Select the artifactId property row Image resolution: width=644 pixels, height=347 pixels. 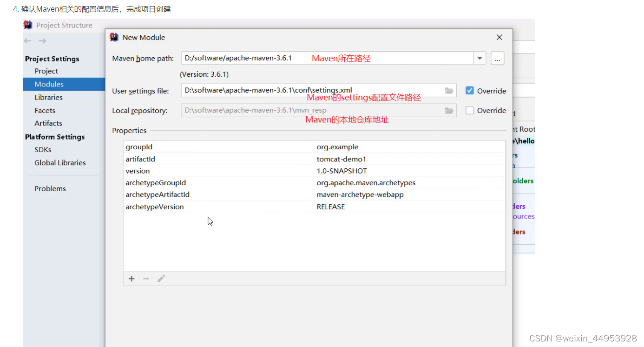click(x=315, y=159)
